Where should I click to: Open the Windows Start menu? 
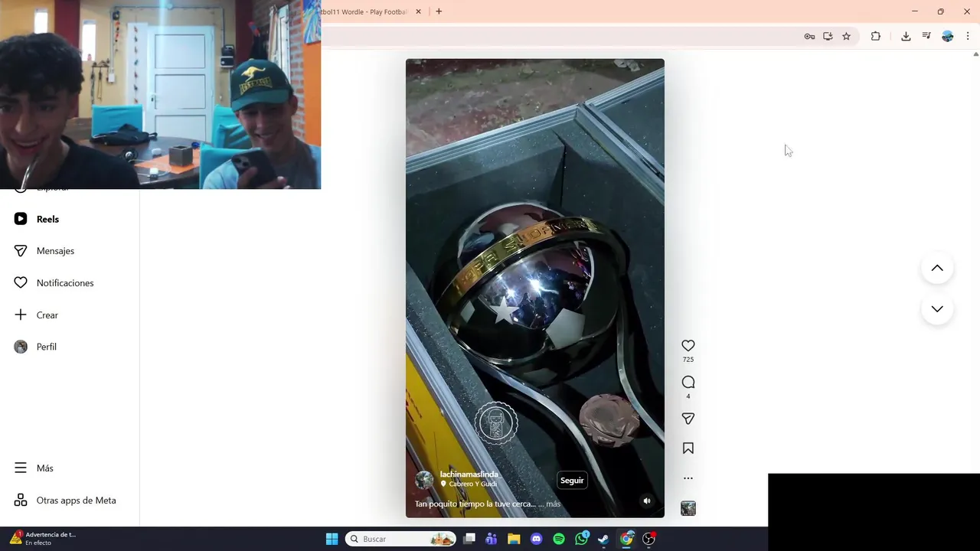pyautogui.click(x=332, y=539)
